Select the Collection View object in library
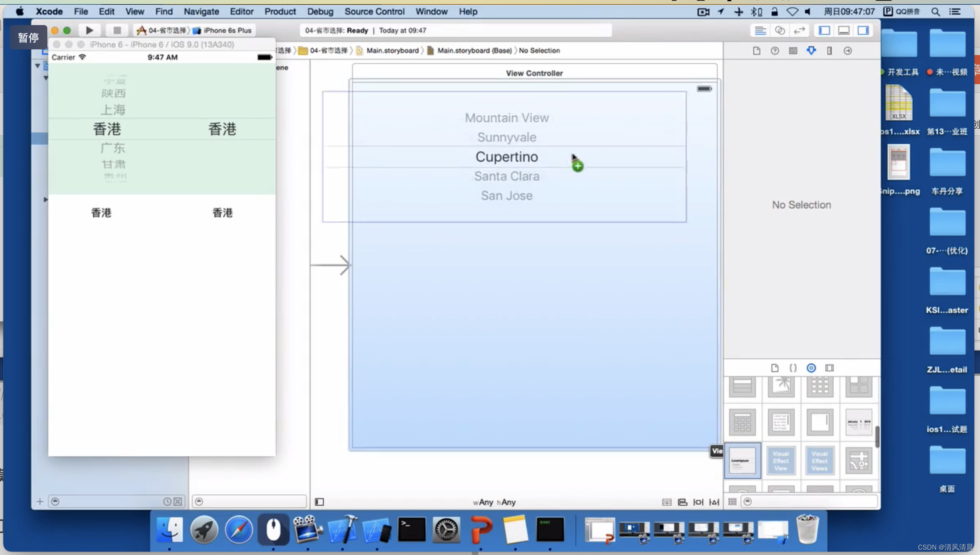The height and width of the screenshot is (555, 980). coord(820,386)
